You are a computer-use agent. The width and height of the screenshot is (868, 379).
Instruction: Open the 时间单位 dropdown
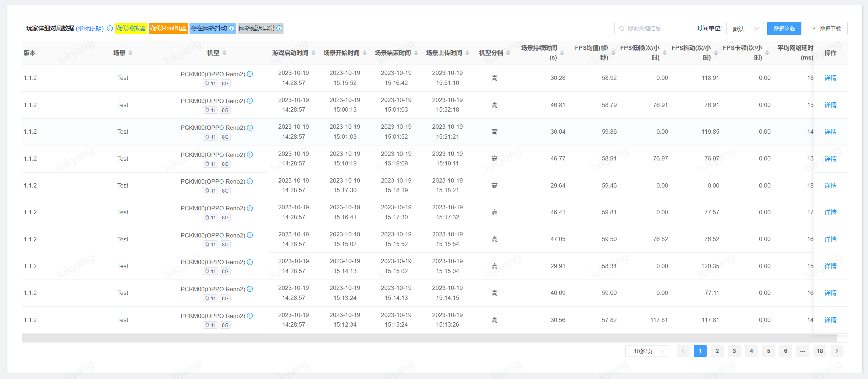pyautogui.click(x=745, y=29)
